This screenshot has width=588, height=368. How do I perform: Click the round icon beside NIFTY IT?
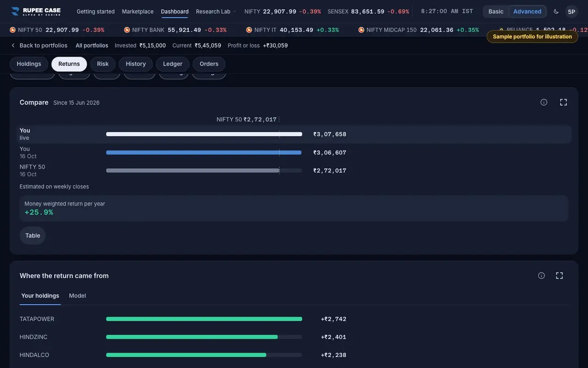(249, 30)
